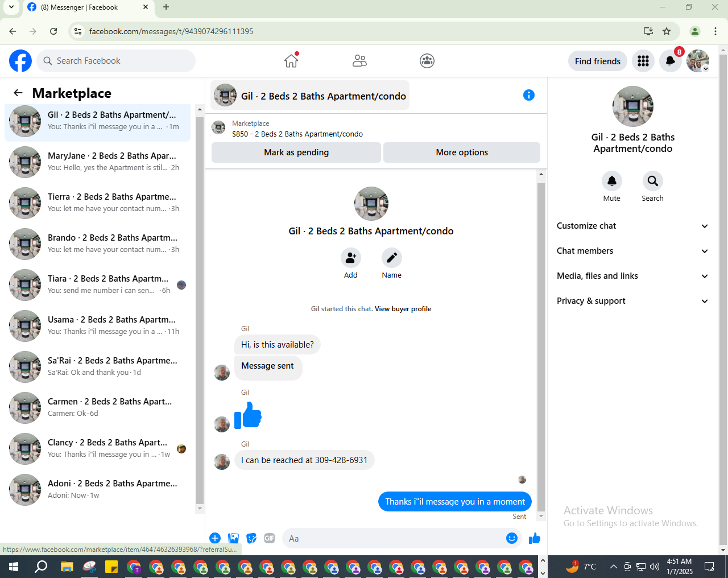The image size is (728, 578).
Task: Expand Media, files and links section
Action: (x=633, y=276)
